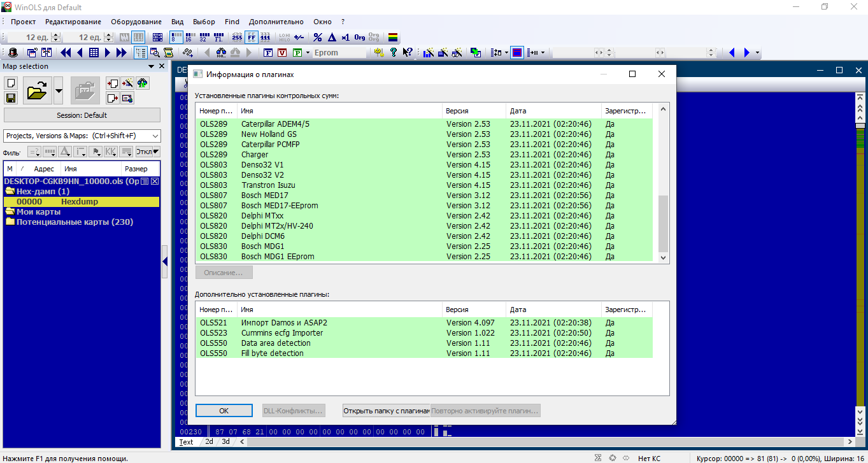Screen dimensions: 868x463
Task: Click the percent display mode icon
Action: (318, 38)
